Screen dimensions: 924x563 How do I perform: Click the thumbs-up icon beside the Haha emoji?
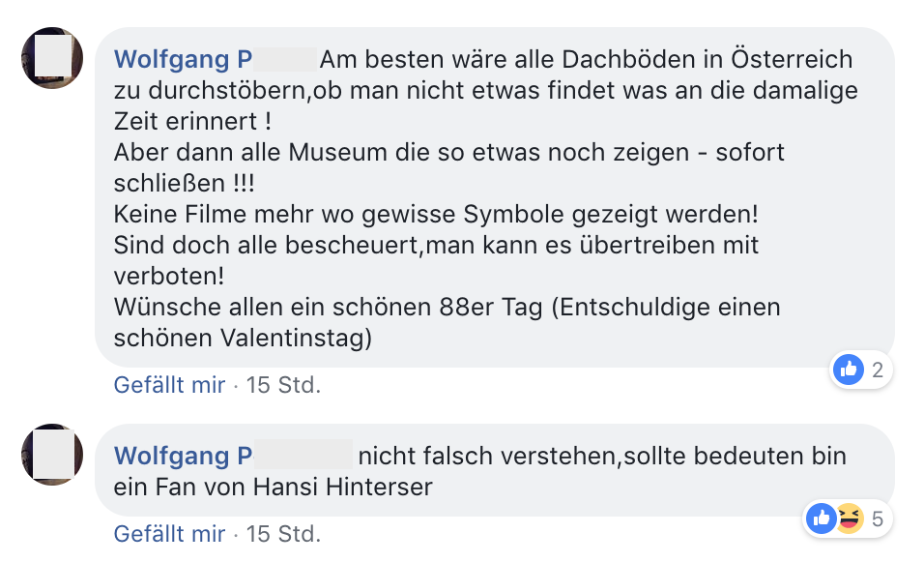click(821, 519)
